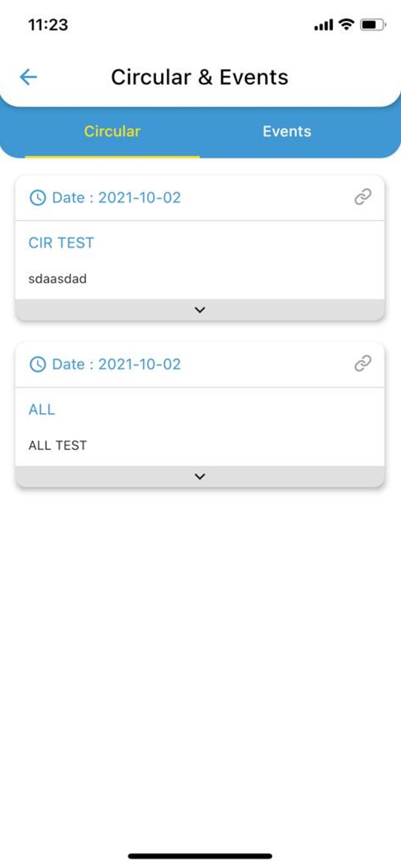Screen dimensions: 401x868
Task: Select second card's Date 2021-10-02 label
Action: click(x=116, y=364)
